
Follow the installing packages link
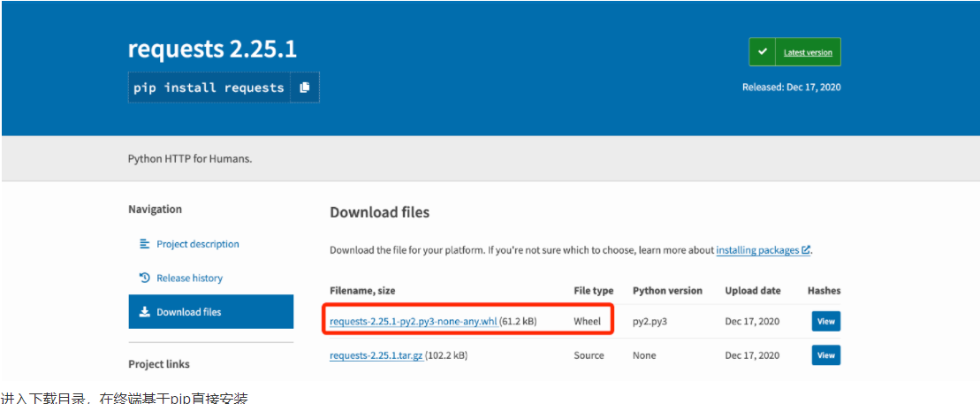click(757, 250)
